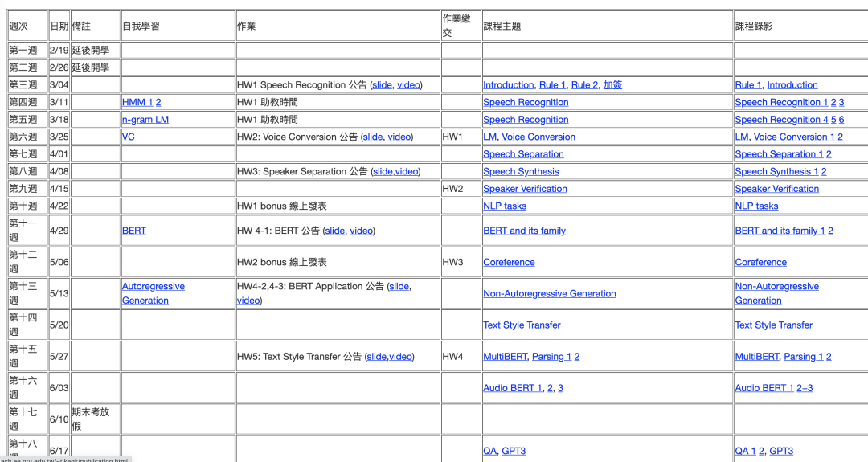Select the HW1 bonus 線上發表 cell
The width and height of the screenshot is (868, 462).
click(x=338, y=206)
